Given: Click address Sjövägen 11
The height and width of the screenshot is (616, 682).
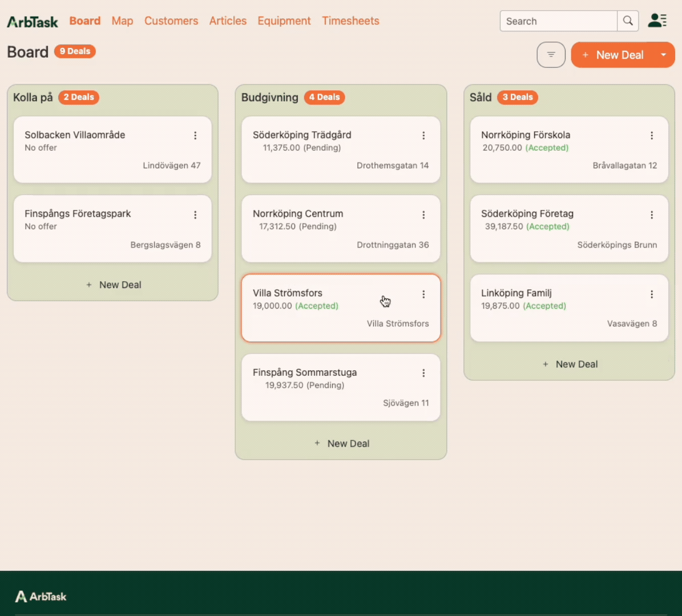Looking at the screenshot, I should [406, 403].
